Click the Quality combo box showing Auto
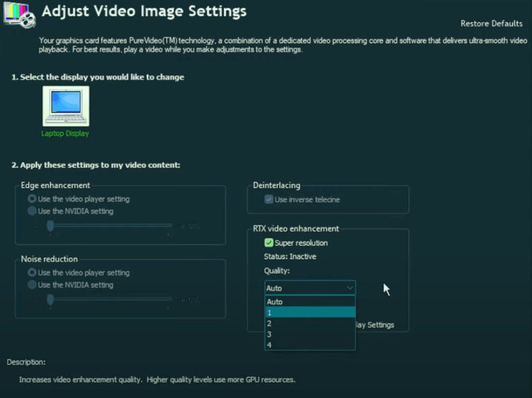 [x=304, y=288]
